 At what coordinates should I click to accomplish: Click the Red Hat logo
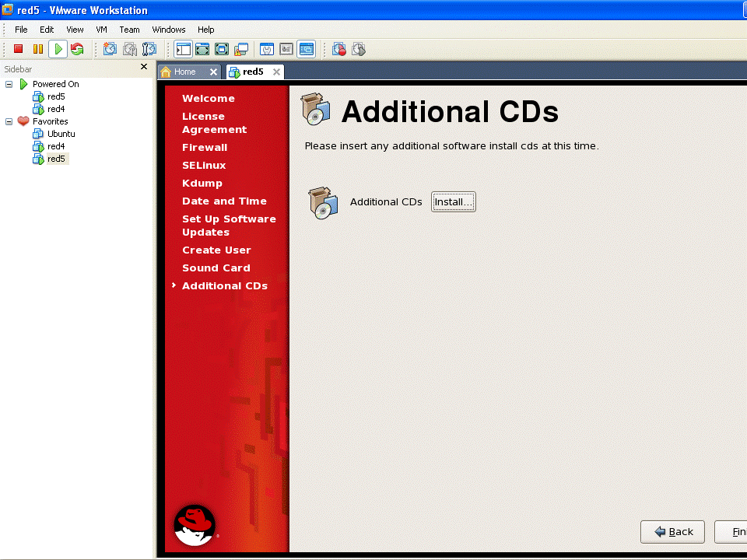click(x=195, y=525)
